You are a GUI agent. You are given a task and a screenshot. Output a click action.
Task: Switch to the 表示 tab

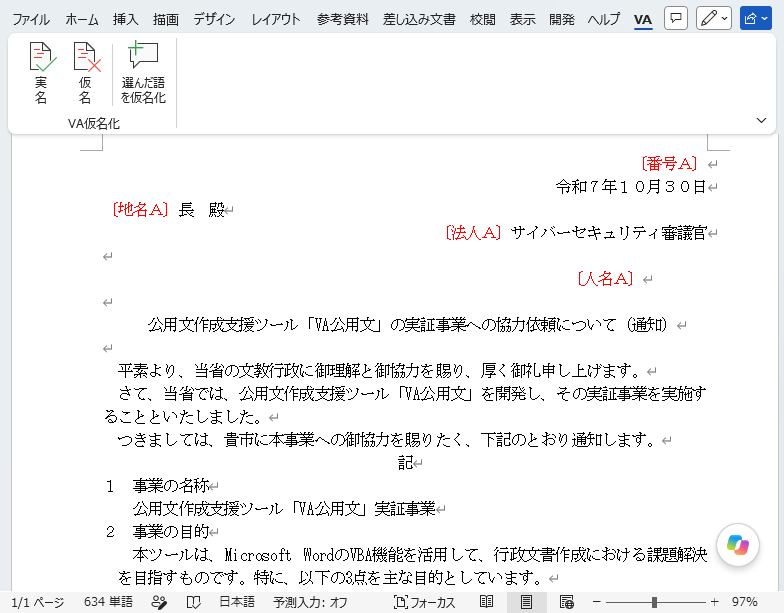522,20
